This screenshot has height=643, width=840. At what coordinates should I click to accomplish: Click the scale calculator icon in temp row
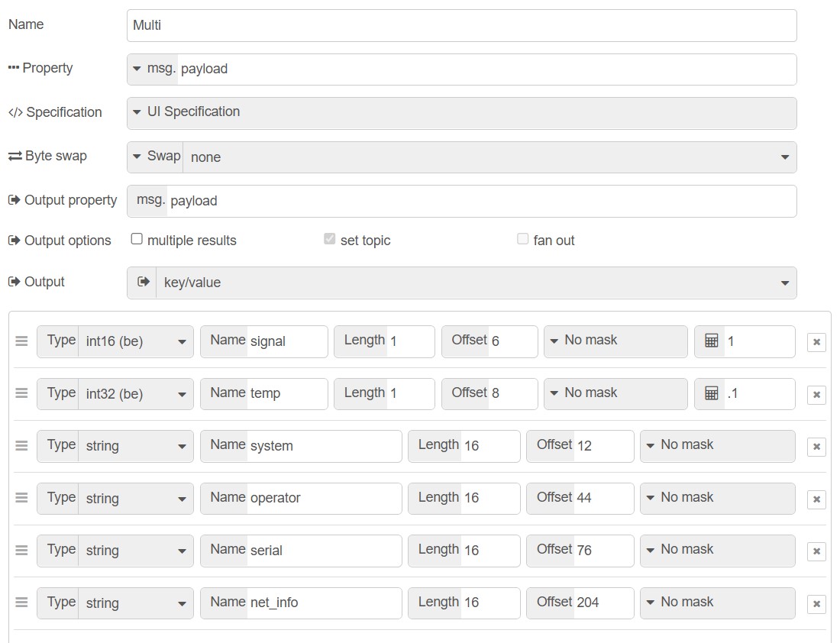(x=711, y=394)
